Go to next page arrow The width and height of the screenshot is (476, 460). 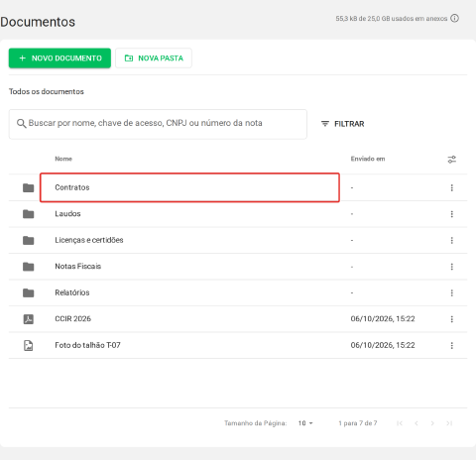(432, 423)
